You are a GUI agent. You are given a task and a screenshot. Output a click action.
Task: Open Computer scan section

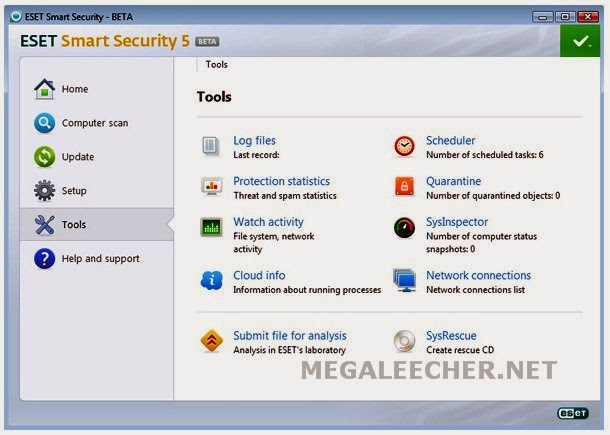coord(96,123)
